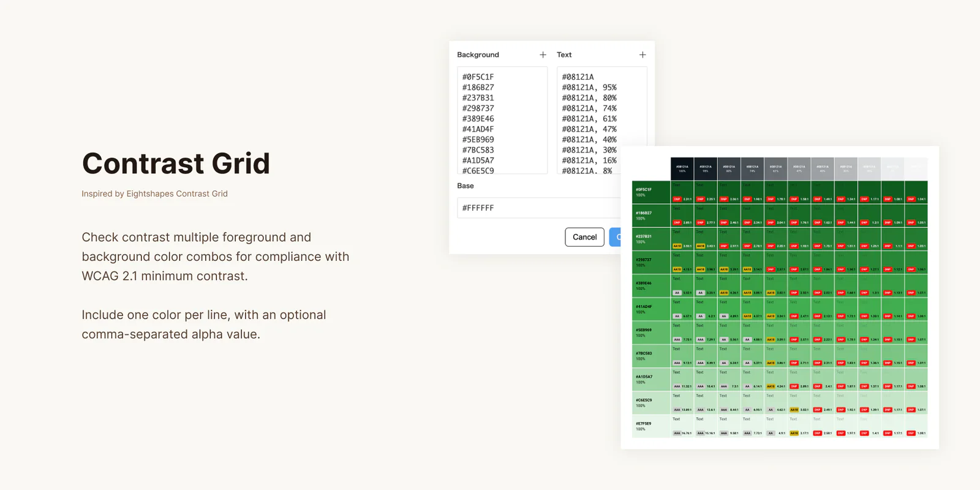Select the #41AD4F line in Background list

point(478,129)
